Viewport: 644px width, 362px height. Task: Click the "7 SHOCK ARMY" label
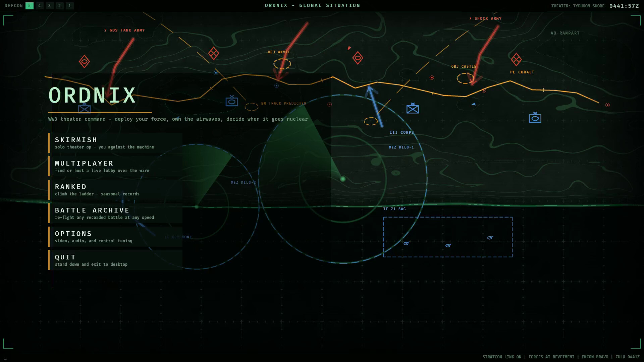click(x=485, y=18)
